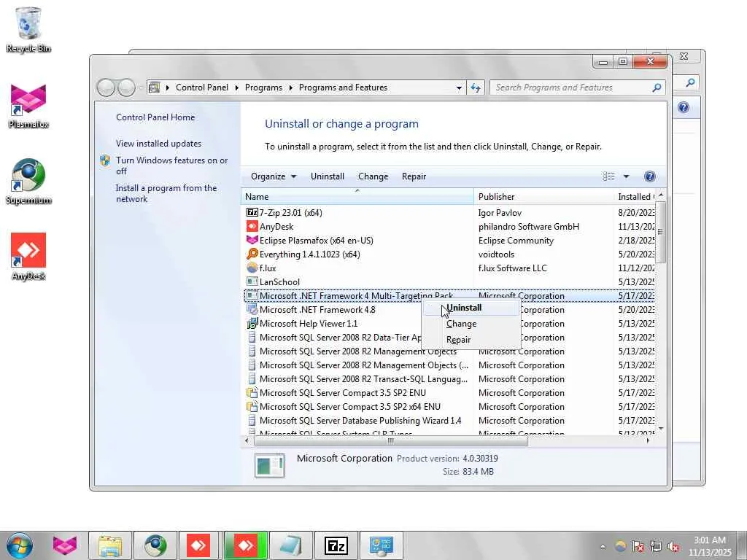
Task: Click the Microsoft Help Viewer 1.1 icon
Action: [x=252, y=323]
